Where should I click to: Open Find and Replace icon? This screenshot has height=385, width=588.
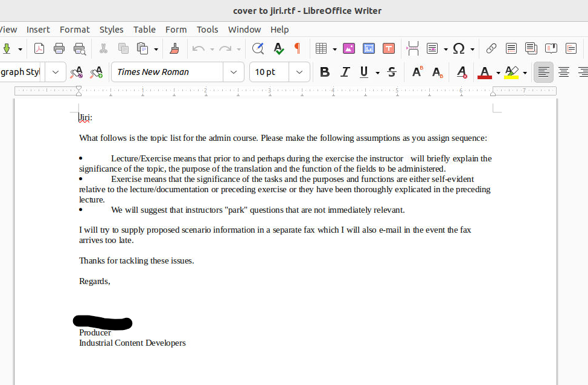coord(258,48)
